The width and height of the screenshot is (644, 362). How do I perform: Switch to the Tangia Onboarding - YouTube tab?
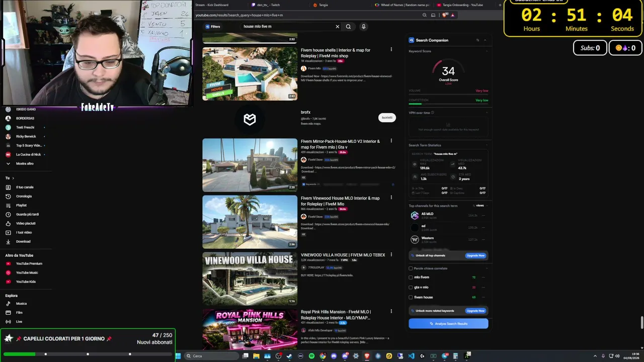coord(463,5)
